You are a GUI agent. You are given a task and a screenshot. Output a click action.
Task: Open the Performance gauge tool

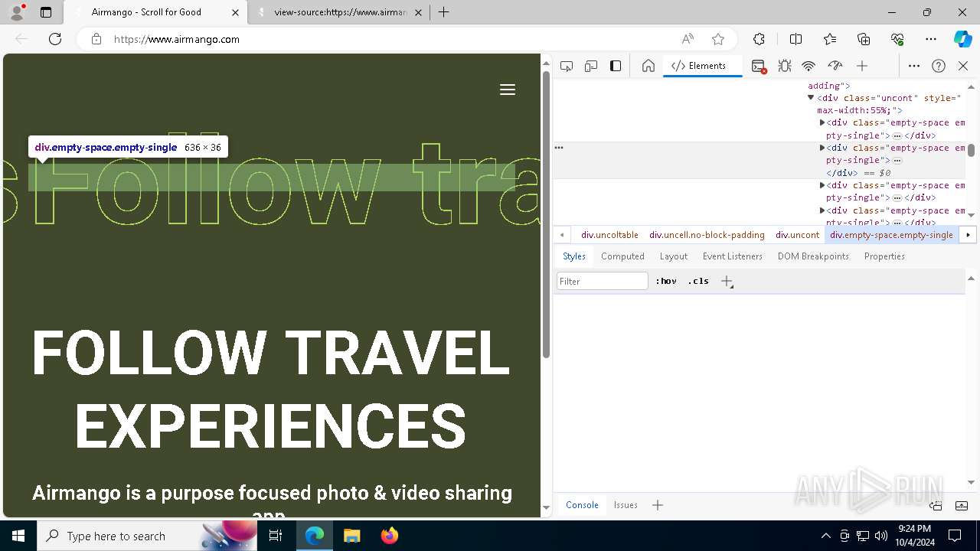[835, 66]
